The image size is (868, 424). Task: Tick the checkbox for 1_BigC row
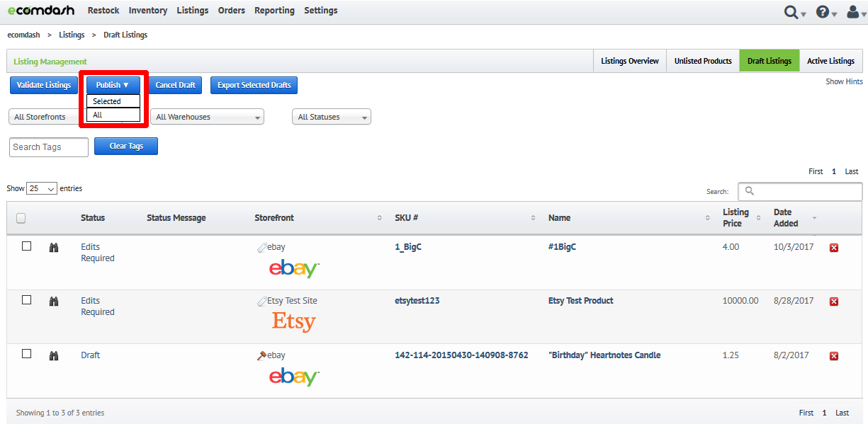tap(26, 246)
